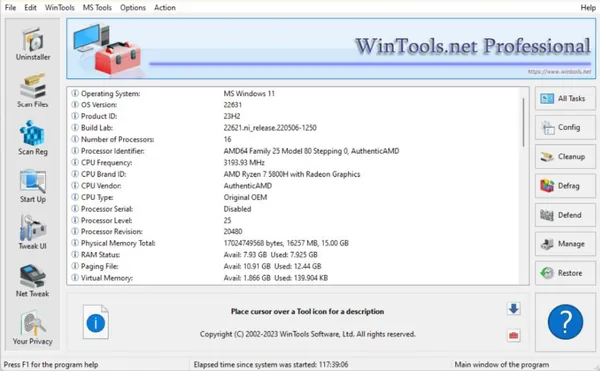
Task: Open the Options menu
Action: pyautogui.click(x=133, y=8)
